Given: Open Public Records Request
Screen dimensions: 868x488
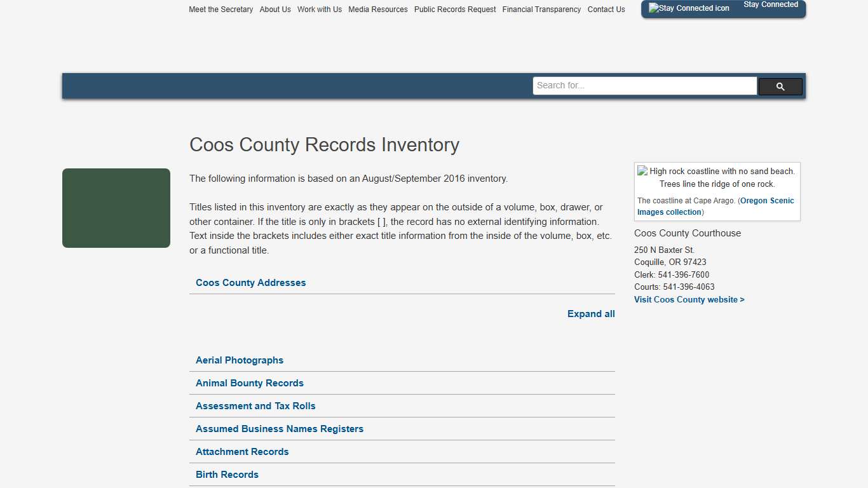Looking at the screenshot, I should point(455,9).
